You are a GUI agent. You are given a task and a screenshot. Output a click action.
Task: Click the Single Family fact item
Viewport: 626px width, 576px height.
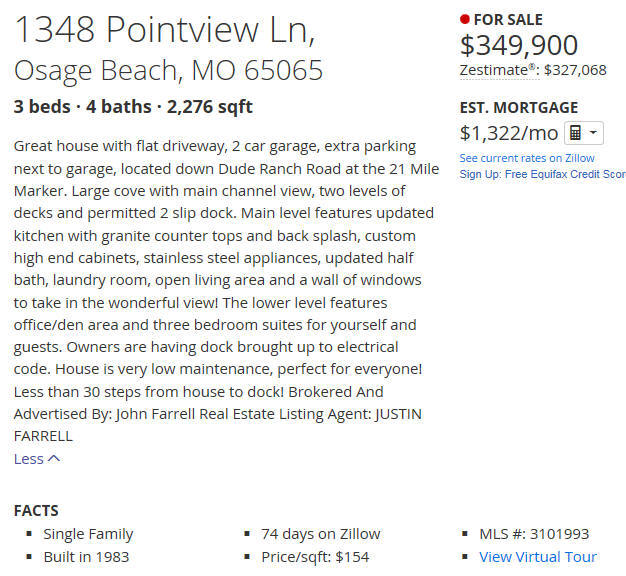tap(88, 534)
